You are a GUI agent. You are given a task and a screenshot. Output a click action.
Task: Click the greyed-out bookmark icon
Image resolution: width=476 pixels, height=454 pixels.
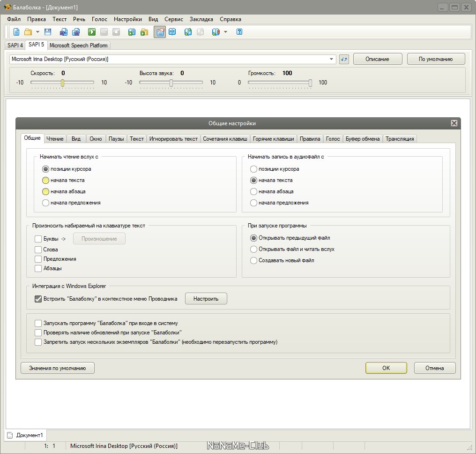click(201, 32)
